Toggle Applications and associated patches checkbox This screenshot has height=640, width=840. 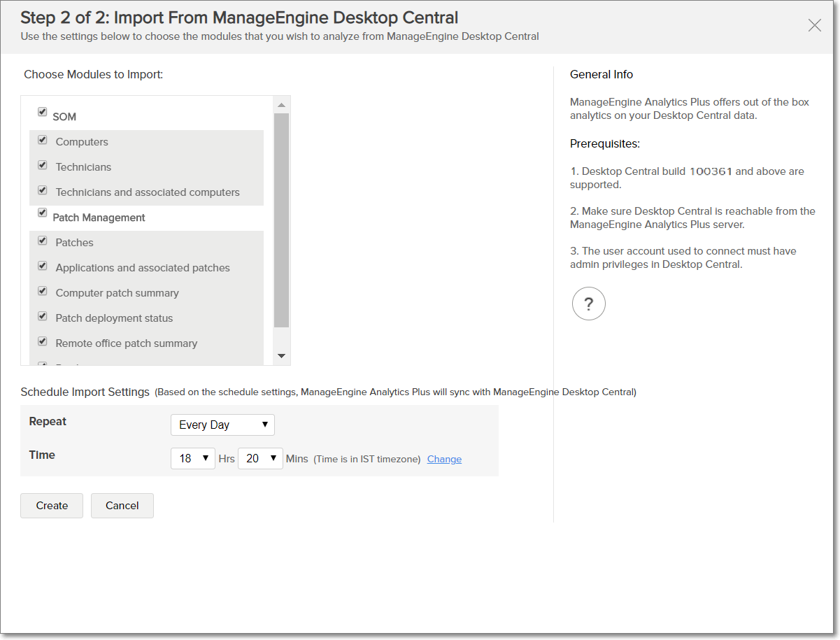tap(43, 266)
